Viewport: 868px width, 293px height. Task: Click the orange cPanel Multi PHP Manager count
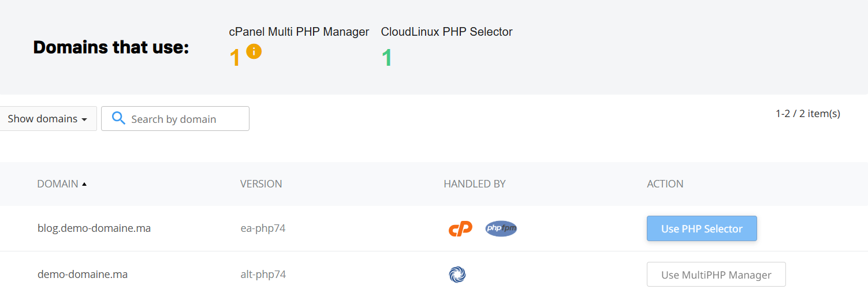[234, 58]
